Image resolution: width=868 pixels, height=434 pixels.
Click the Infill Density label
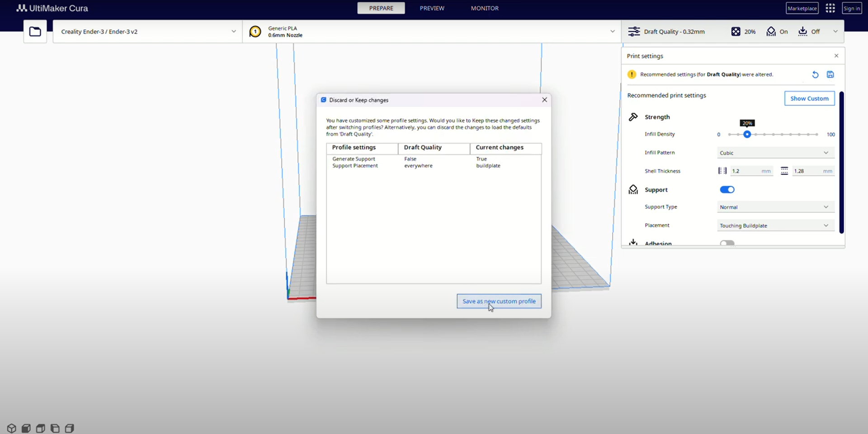pos(660,134)
